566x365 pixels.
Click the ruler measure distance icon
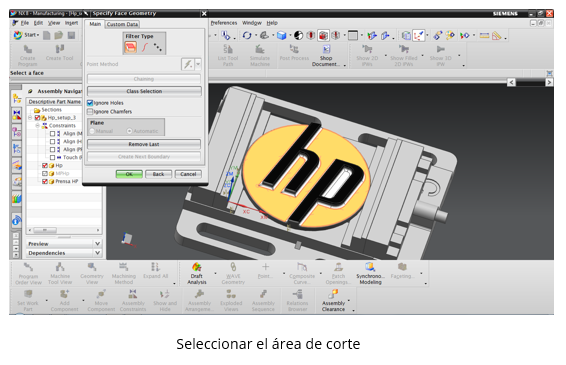tap(484, 35)
